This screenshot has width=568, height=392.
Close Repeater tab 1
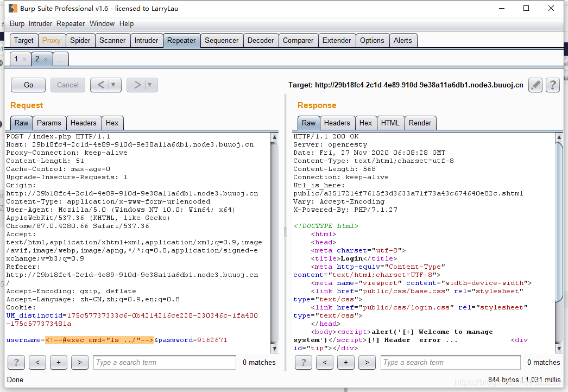[x=24, y=59]
